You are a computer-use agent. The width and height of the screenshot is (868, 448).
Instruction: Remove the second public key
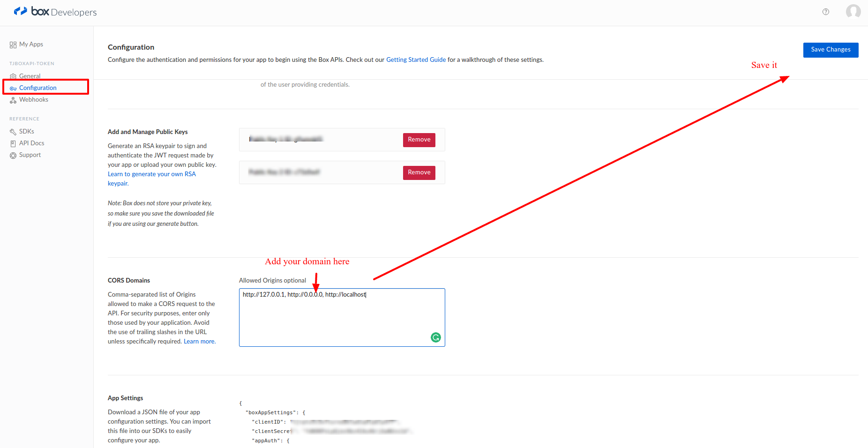coord(419,172)
